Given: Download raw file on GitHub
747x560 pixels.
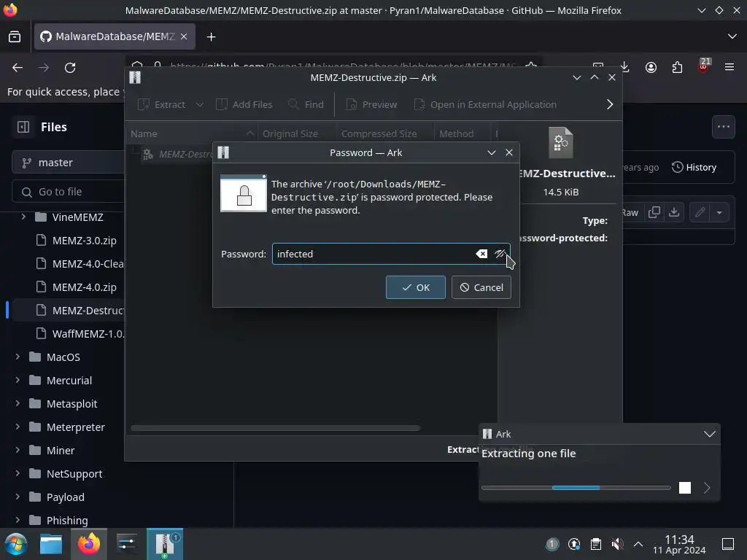Looking at the screenshot, I should click(x=673, y=212).
